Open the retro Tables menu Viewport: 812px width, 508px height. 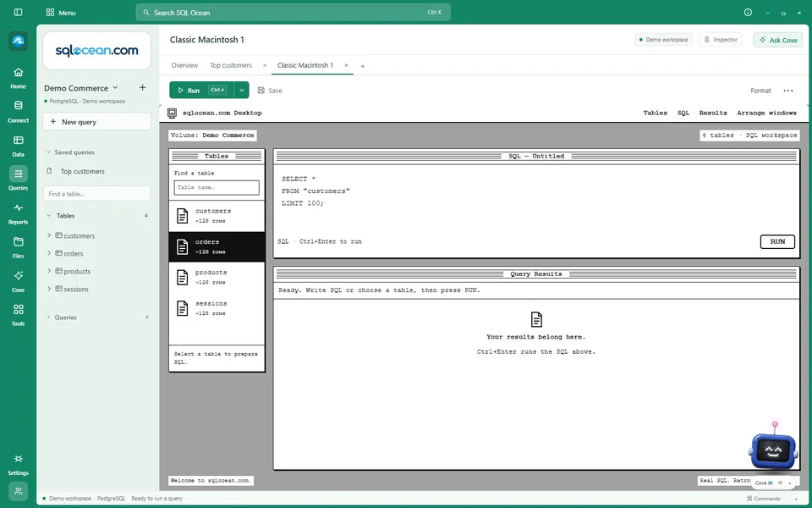coord(655,113)
